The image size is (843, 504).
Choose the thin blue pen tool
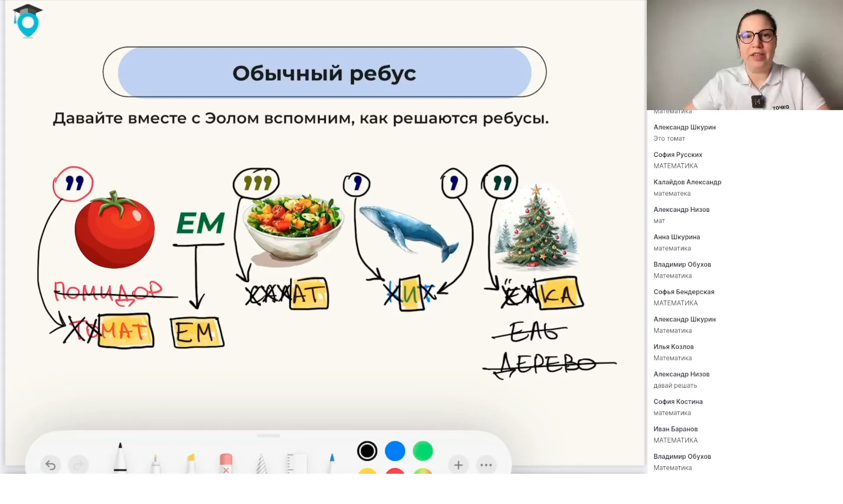332,462
